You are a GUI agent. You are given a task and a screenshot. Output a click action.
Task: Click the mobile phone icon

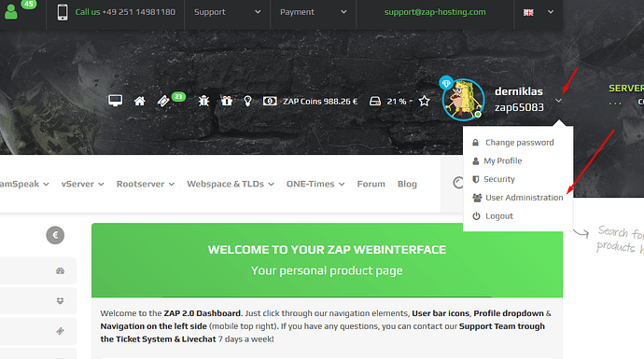63,12
